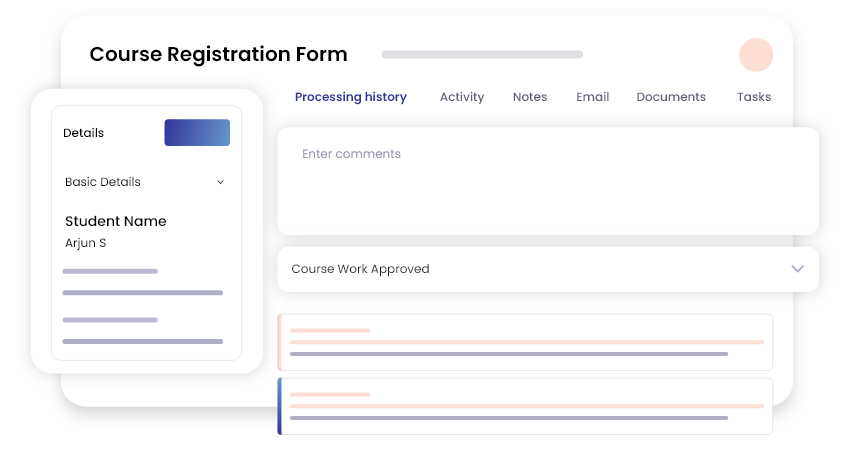Image resolution: width=850 pixels, height=450 pixels.
Task: Click the Student Name field label
Action: tap(115, 221)
